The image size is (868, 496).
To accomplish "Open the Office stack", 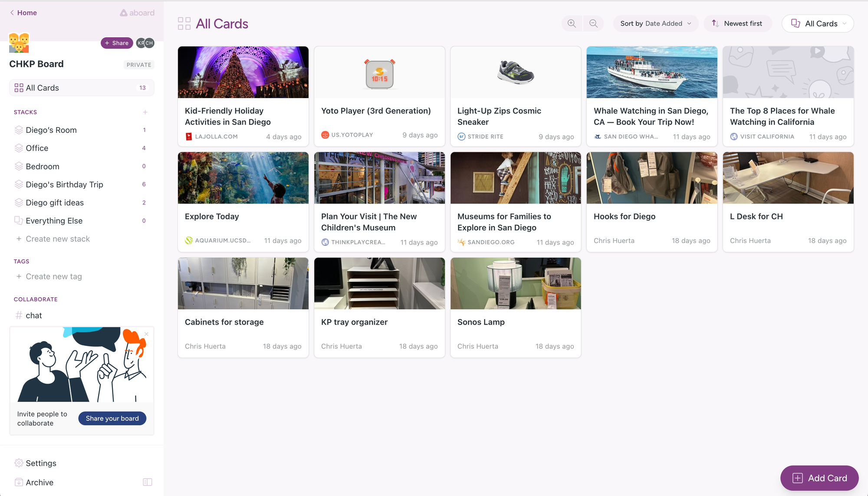I will [37, 148].
